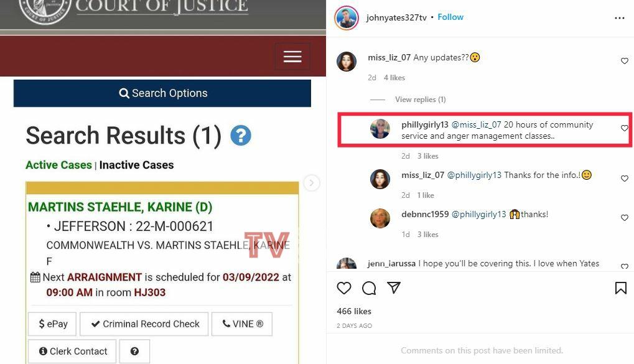Like debnnc1959's thanks comment
634x364 pixels.
[624, 218]
